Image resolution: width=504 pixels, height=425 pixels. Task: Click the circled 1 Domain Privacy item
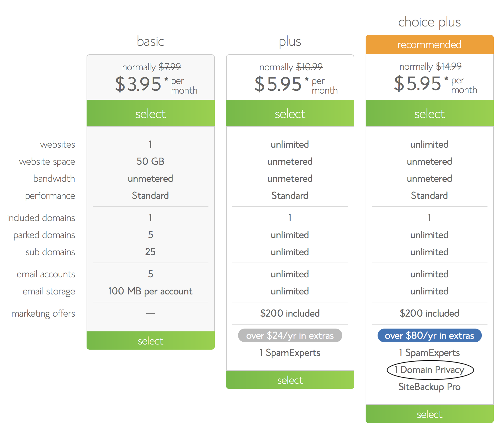pyautogui.click(x=430, y=370)
